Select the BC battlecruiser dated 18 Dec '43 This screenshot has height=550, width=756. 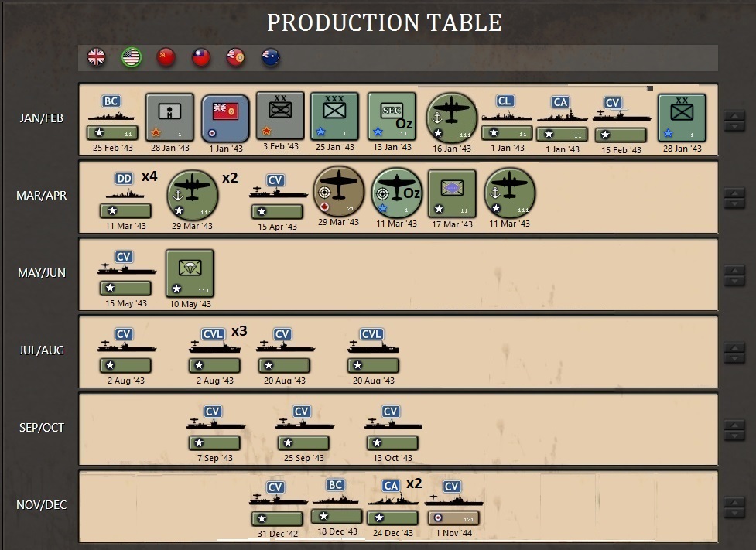337,501
